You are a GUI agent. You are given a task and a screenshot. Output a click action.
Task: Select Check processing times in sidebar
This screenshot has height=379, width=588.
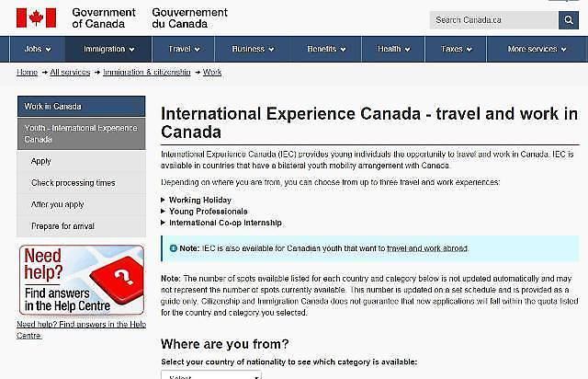[x=73, y=183]
